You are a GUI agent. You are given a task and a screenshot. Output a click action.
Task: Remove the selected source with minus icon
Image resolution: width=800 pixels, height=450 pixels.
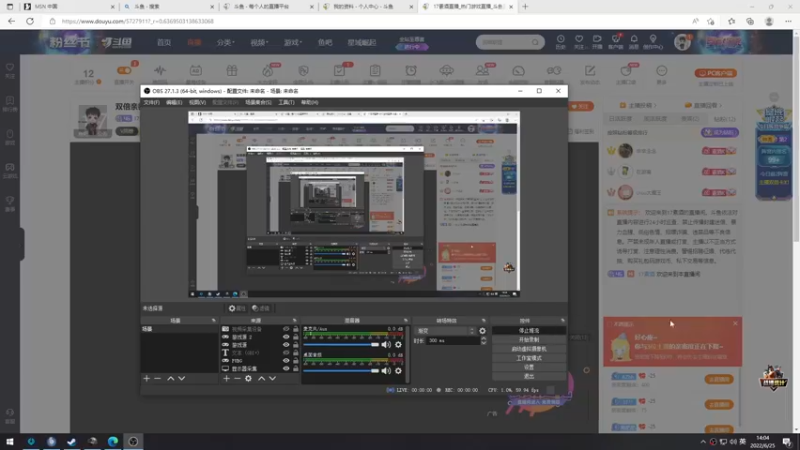237,379
